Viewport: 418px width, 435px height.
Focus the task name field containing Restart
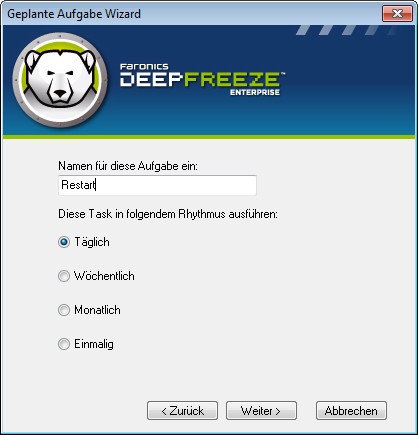pos(157,185)
